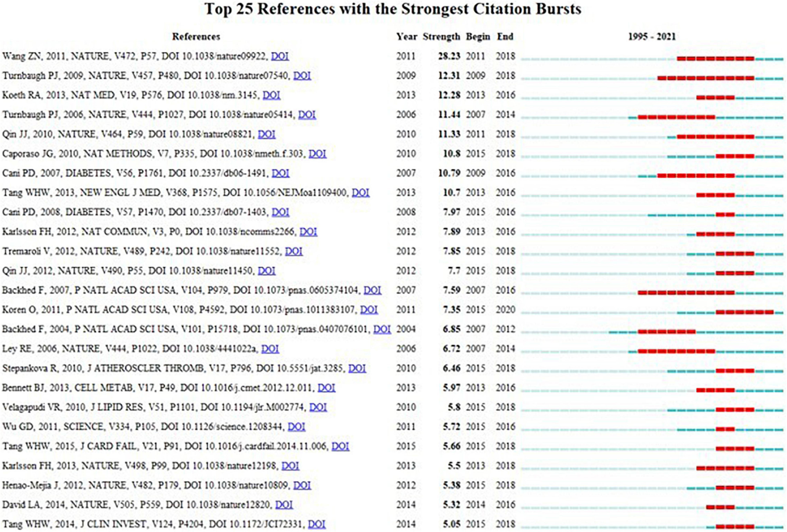The image size is (787, 532).
Task: Click DOI link for Qin JJ 2010
Action: pos(267,134)
